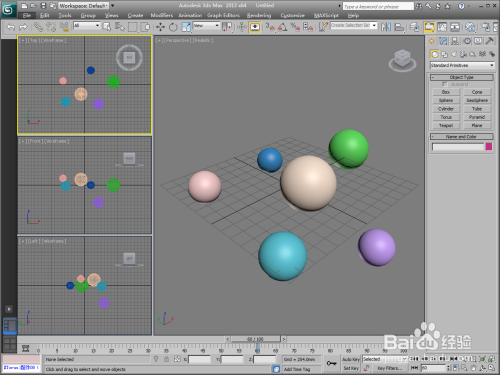Toggle Set Key animation mode
Screen dimensions: 500x375
[351, 368]
